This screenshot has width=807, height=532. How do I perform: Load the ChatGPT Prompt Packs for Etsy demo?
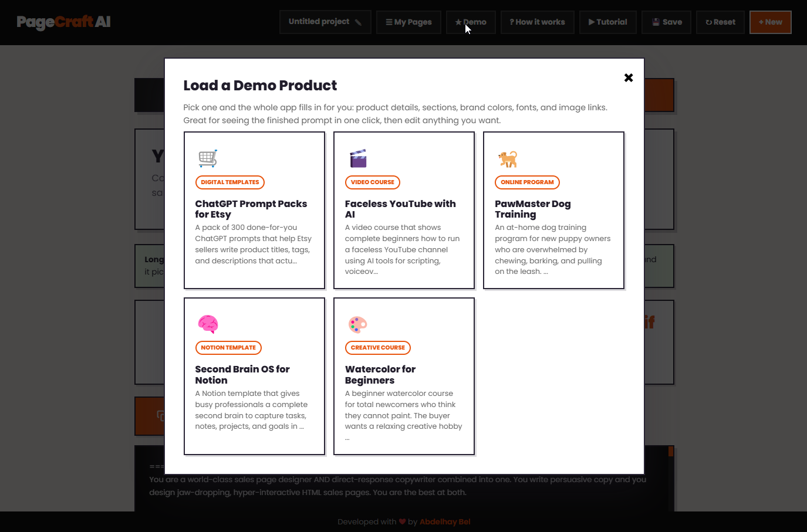point(254,210)
